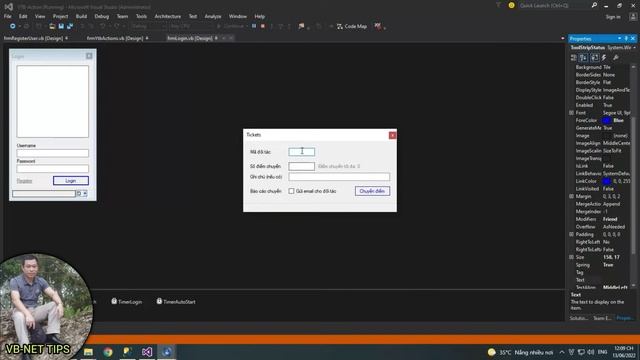Click the Property Pages wrench icon
Viewport: 640px width, 360px height.
[x=616, y=58]
